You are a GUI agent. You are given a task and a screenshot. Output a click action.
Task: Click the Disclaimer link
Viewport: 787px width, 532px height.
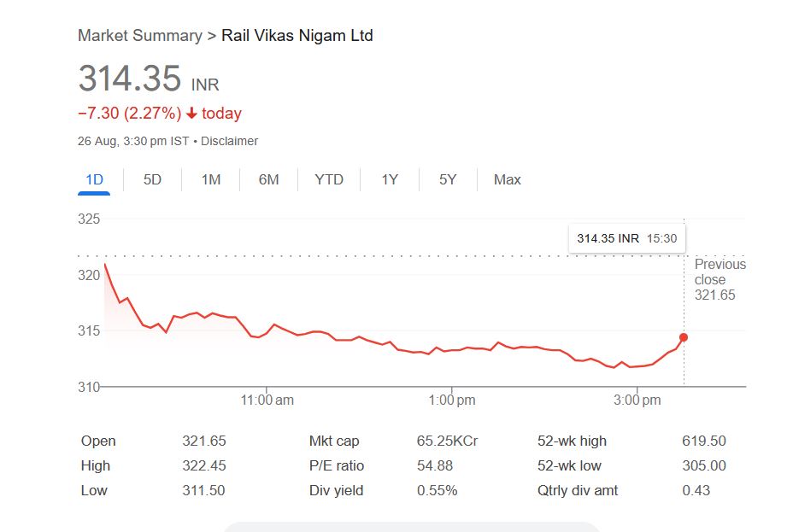[x=230, y=141]
